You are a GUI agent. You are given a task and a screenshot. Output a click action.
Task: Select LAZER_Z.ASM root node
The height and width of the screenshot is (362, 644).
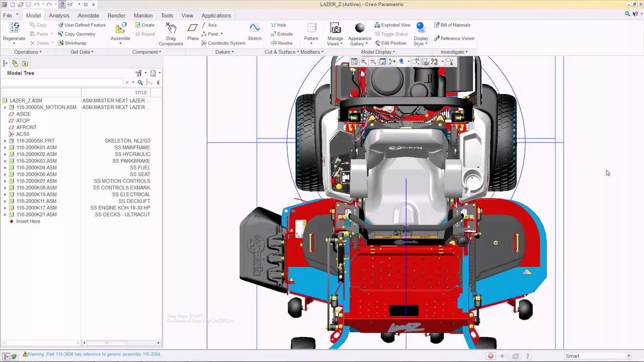[26, 101]
